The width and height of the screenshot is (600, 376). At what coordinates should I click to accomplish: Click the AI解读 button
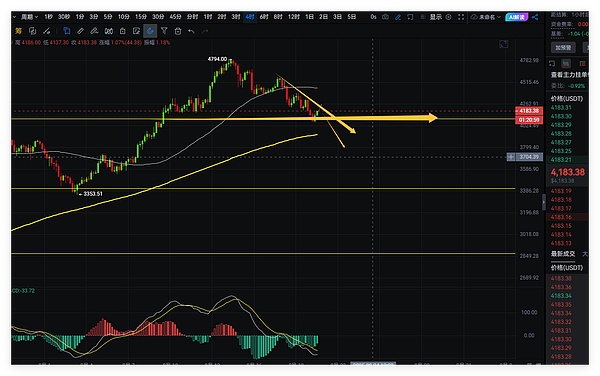point(517,17)
